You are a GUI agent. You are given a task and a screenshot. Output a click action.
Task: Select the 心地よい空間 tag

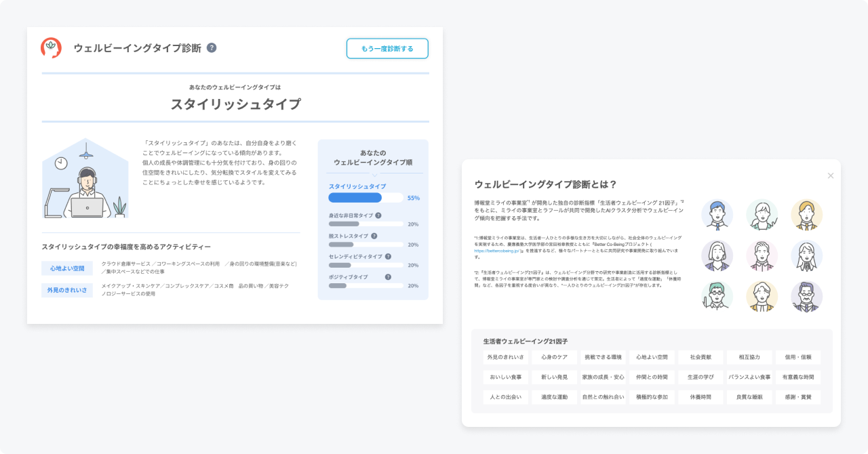[66, 268]
